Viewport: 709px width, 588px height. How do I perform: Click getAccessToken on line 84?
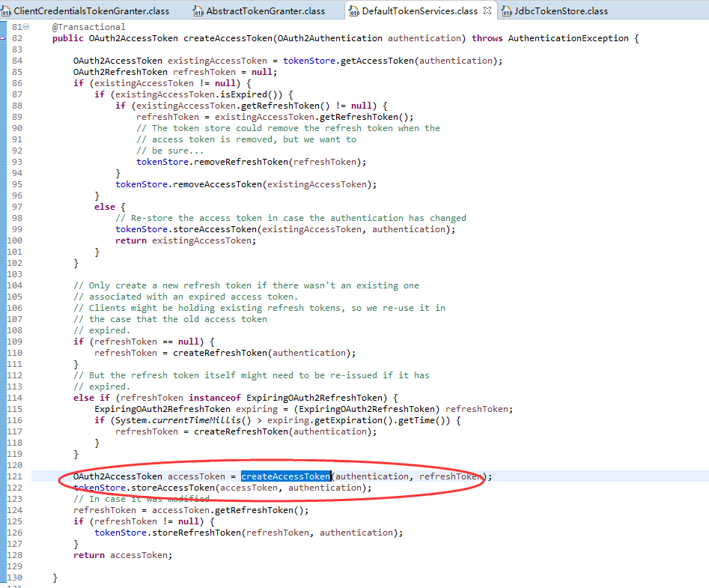[x=377, y=61]
